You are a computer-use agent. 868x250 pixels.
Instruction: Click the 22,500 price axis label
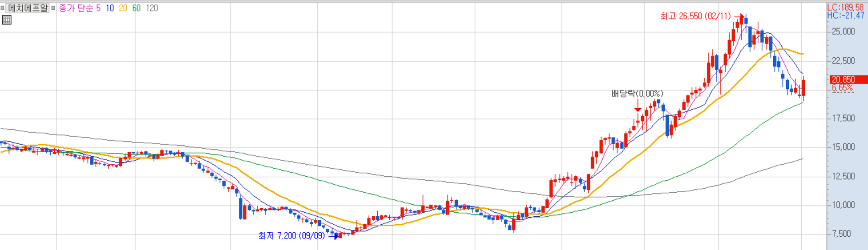843,61
